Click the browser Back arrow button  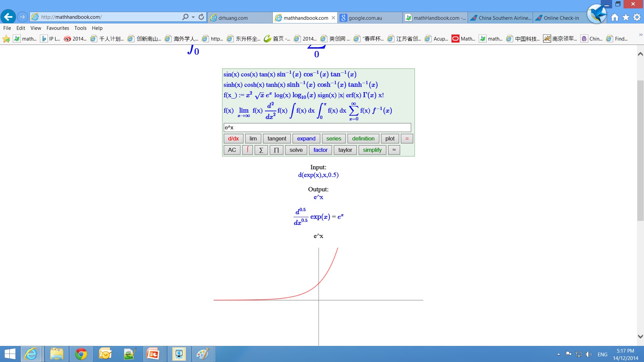tap(8, 17)
